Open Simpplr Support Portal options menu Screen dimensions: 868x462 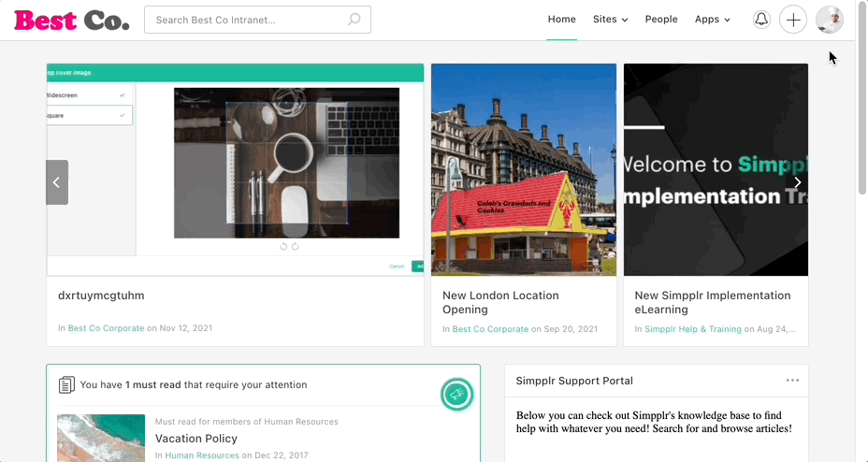point(792,380)
